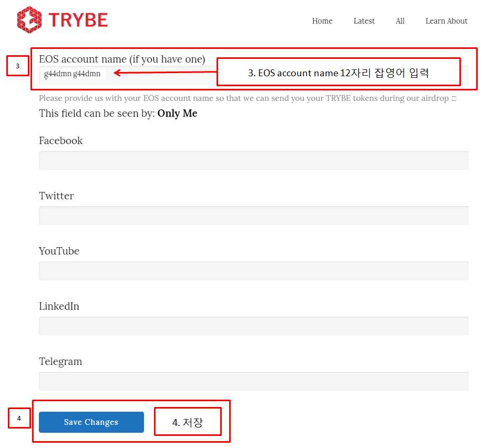Click the 'Please provide us with your EOS account name' hint

pyautogui.click(x=248, y=98)
